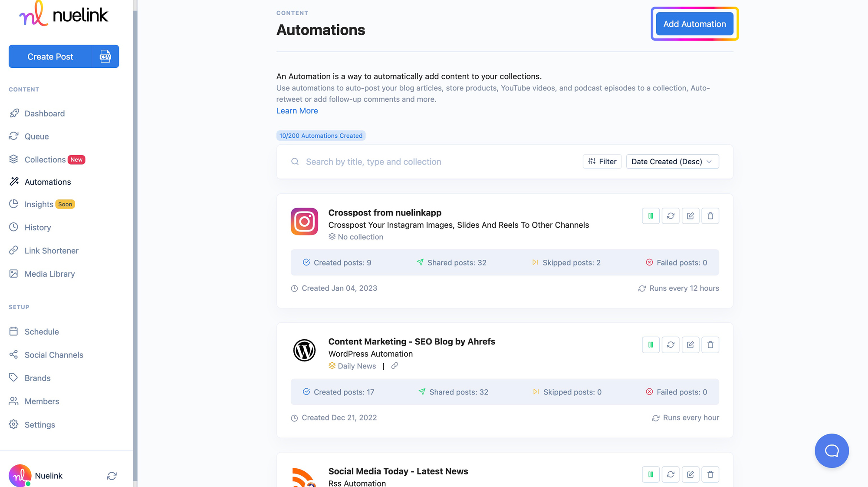Click the link icon beside Daily News
This screenshot has width=868, height=487.
pyautogui.click(x=395, y=366)
